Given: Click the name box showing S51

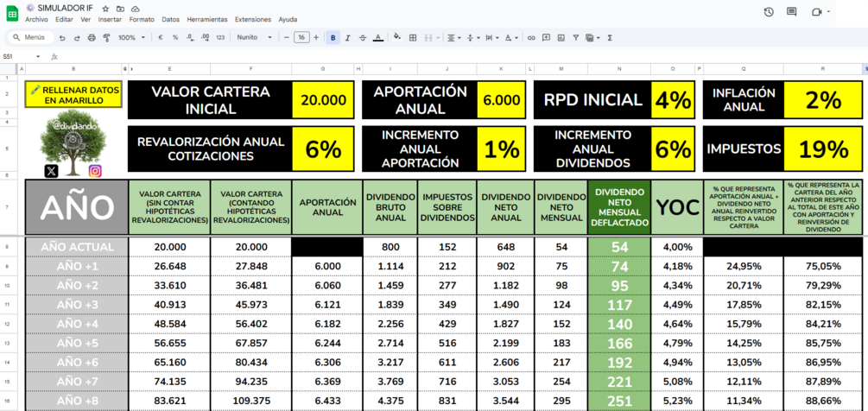Looking at the screenshot, I should point(21,56).
